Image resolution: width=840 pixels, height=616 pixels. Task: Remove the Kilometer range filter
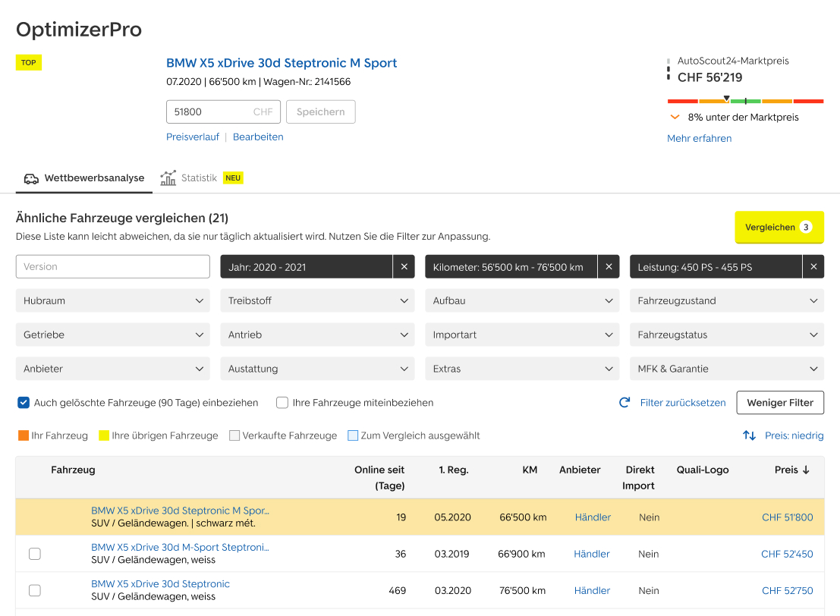tap(609, 267)
